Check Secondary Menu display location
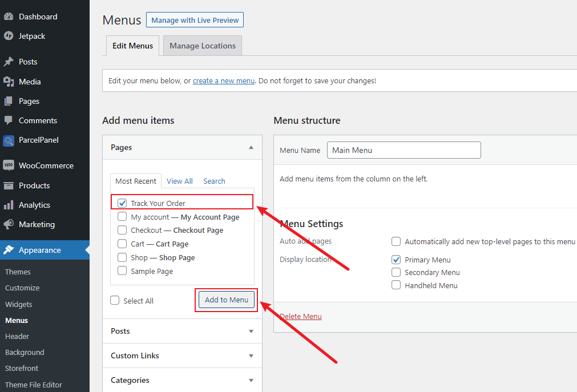 pos(396,272)
